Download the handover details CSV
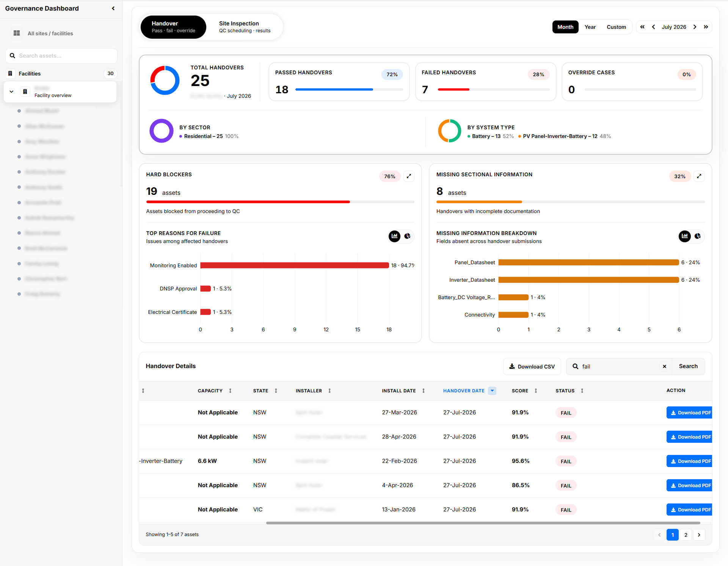The width and height of the screenshot is (728, 566). tap(532, 367)
